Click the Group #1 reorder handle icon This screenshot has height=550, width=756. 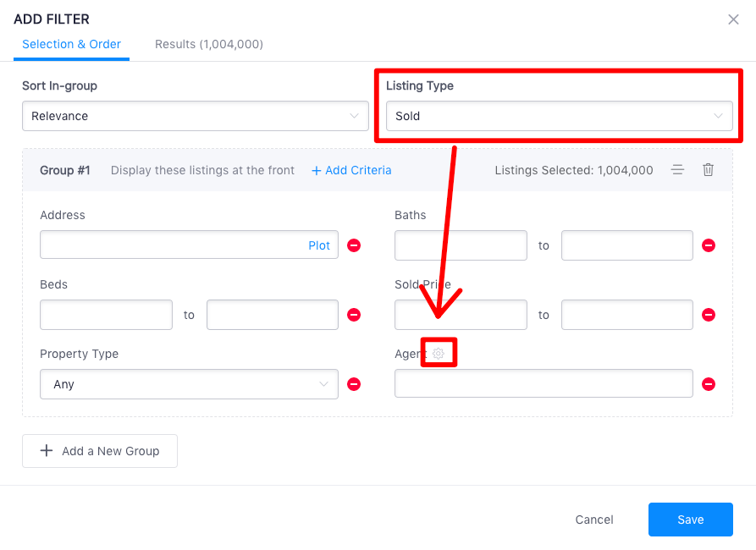tap(677, 170)
